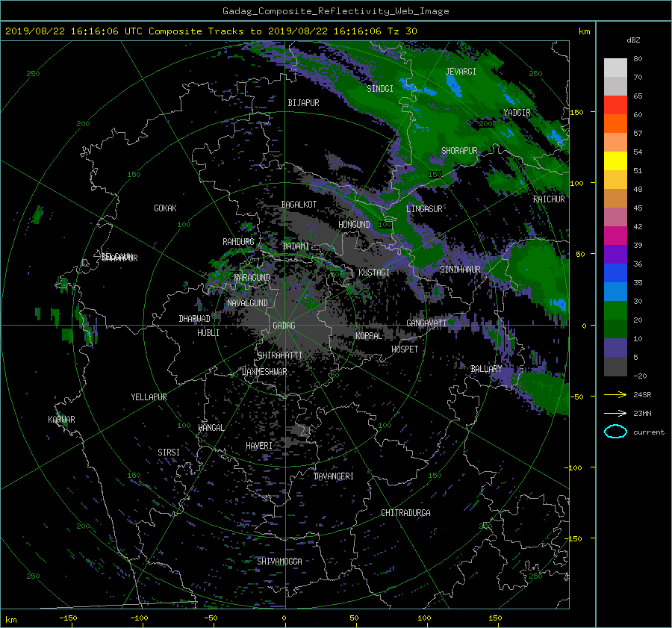Pick the red swatch between 65 and 60 dBZ
The image size is (672, 628).
tap(615, 105)
